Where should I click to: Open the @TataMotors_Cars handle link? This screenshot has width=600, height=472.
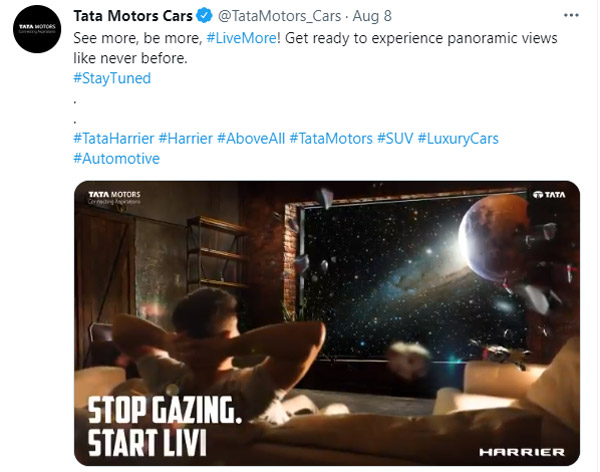point(279,16)
